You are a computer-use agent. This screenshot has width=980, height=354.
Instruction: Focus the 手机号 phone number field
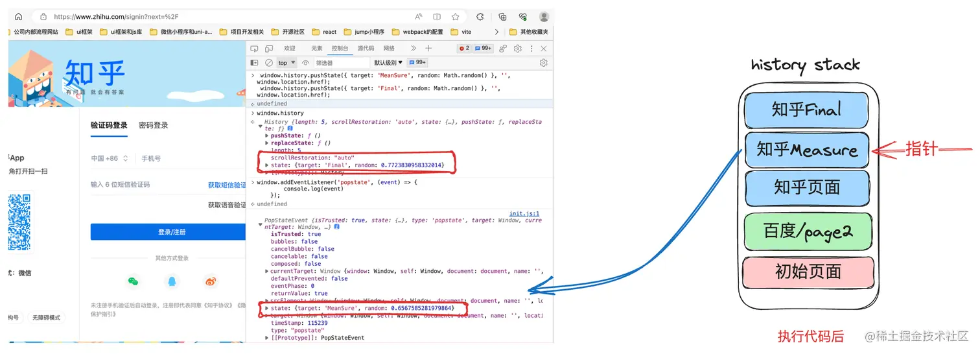click(x=193, y=158)
